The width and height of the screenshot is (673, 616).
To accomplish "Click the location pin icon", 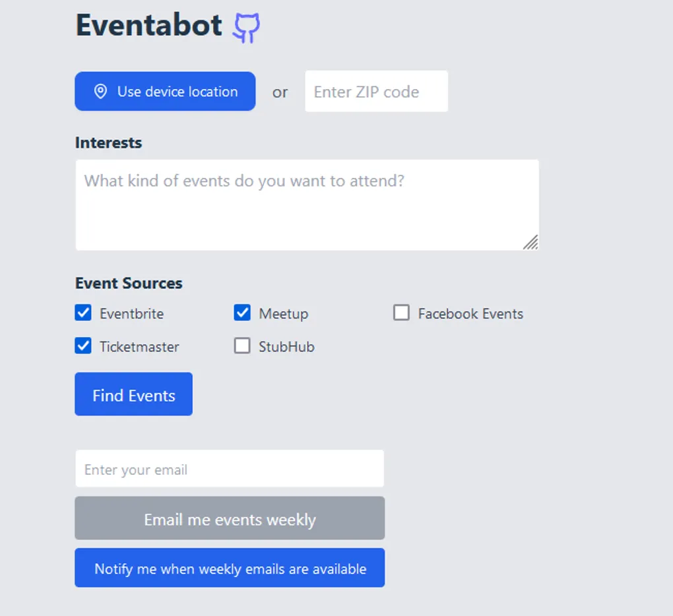I will click(100, 92).
